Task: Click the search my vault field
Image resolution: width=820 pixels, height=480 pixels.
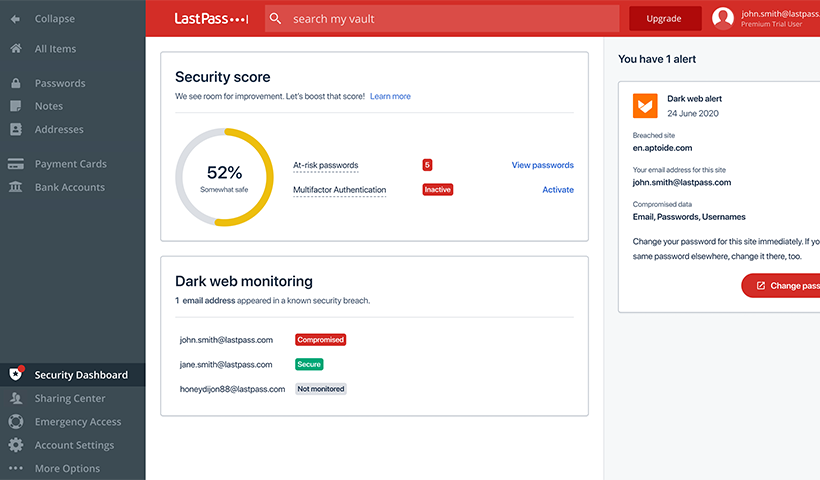Action: tap(442, 19)
